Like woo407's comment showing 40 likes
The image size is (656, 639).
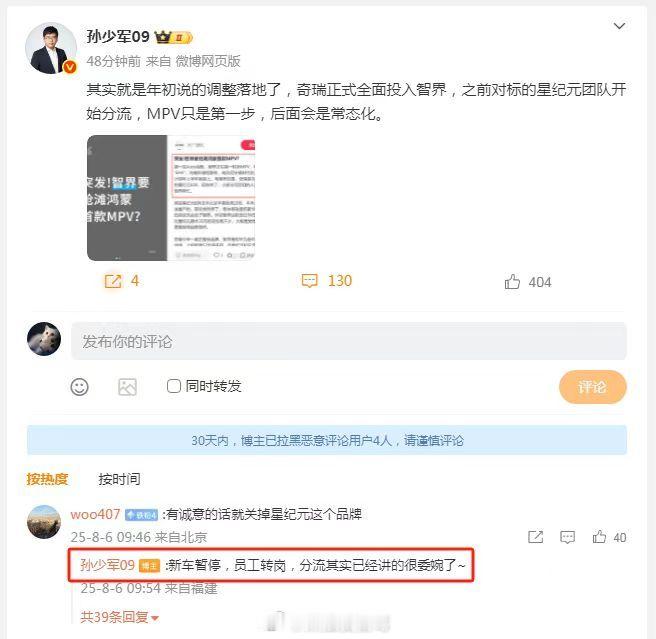(599, 536)
